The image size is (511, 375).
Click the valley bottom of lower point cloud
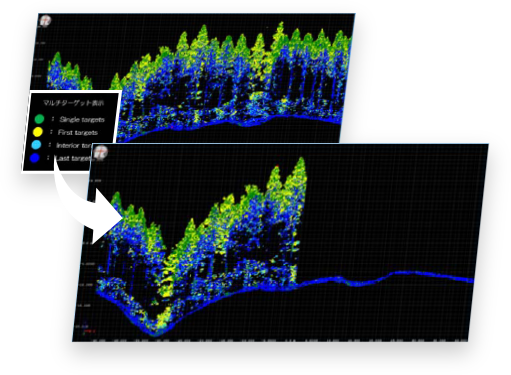tap(154, 330)
